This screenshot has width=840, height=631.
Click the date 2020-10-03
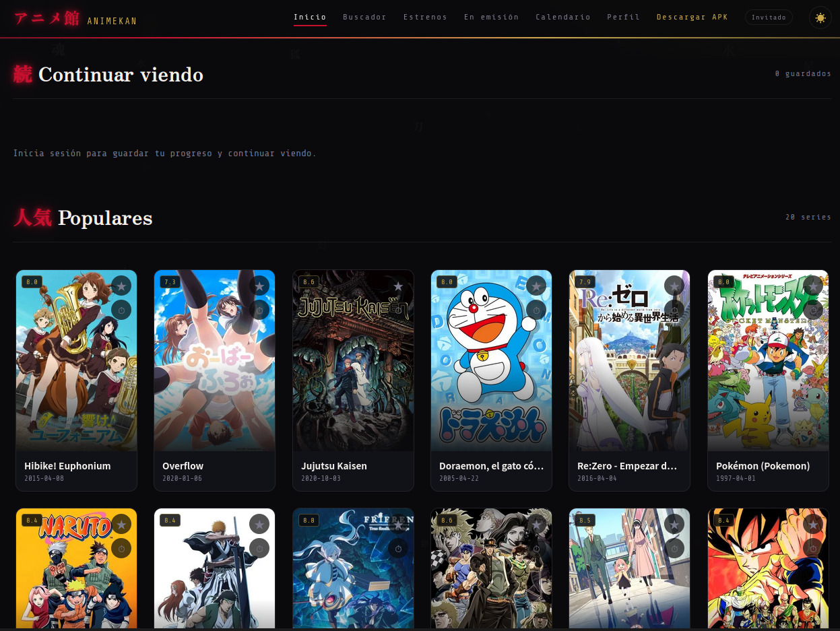tap(321, 479)
